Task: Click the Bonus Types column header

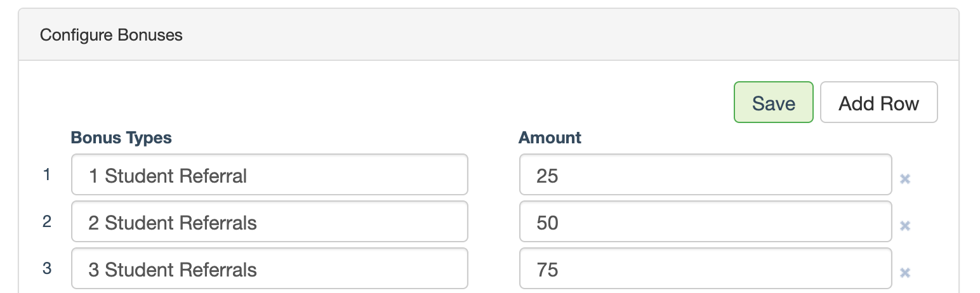Action: (121, 138)
